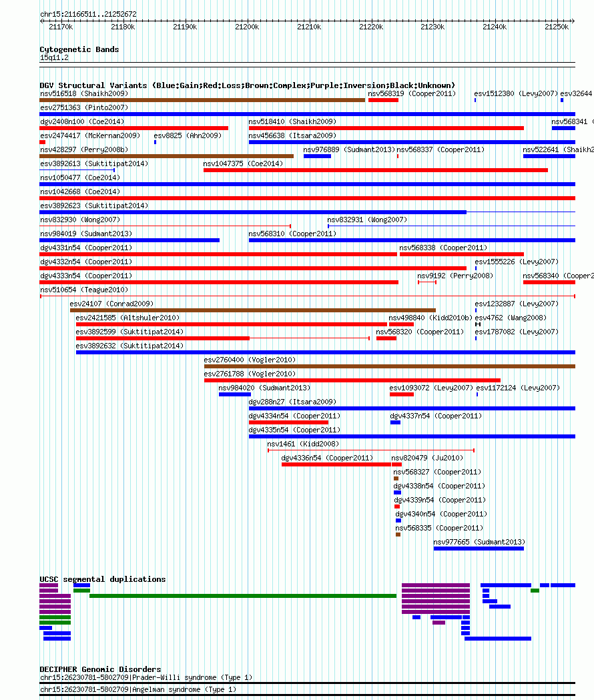Click the long green segmental duplication bar

pos(243,596)
